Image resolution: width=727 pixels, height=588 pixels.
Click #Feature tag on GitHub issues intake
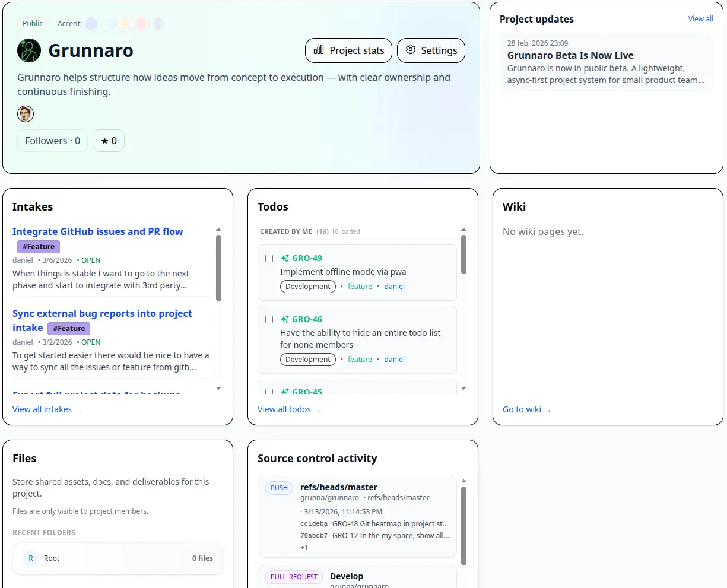click(x=39, y=247)
